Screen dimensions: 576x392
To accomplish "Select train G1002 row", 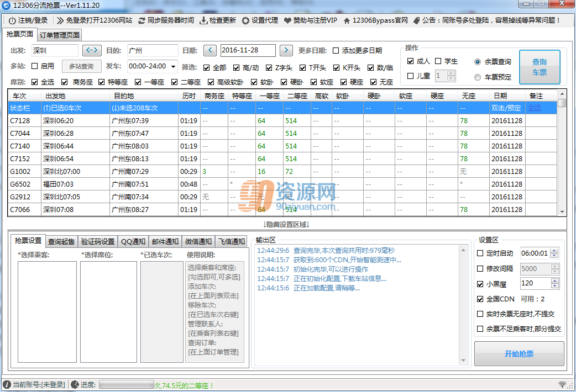I will coord(282,171).
